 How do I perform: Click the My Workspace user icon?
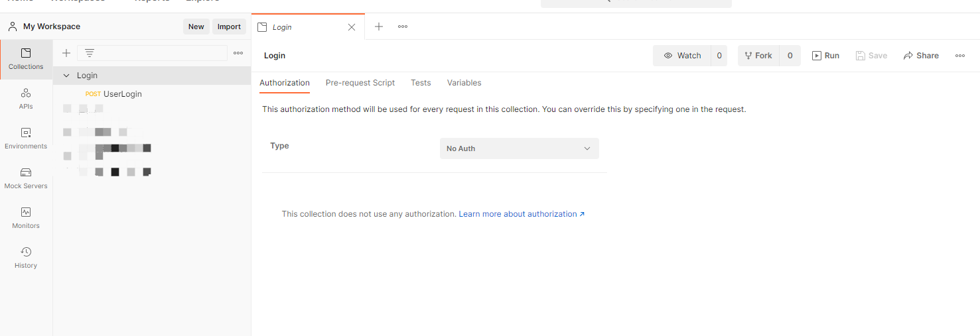point(13,27)
